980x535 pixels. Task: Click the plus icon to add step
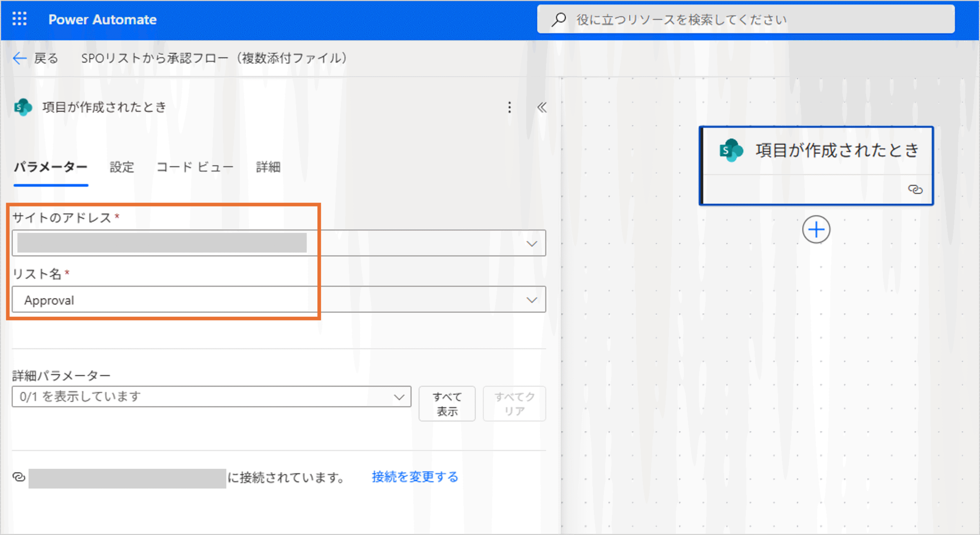pyautogui.click(x=816, y=230)
